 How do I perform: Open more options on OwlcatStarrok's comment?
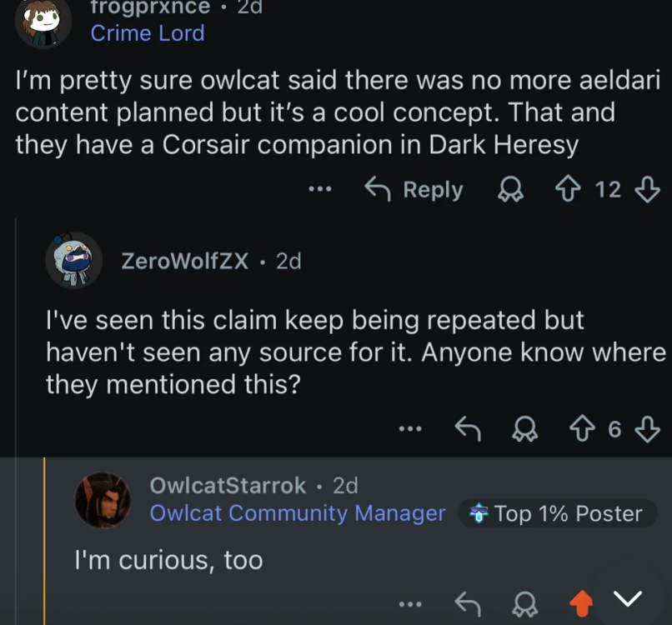(x=410, y=604)
